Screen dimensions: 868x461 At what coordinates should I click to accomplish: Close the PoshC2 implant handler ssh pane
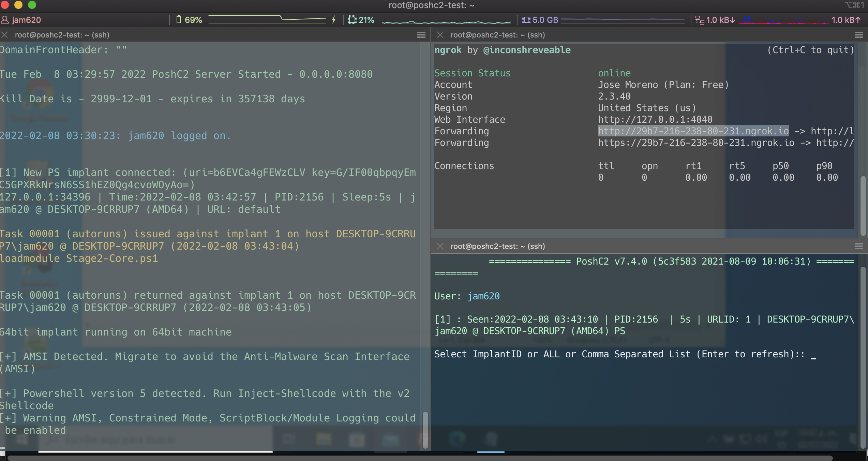[440, 246]
